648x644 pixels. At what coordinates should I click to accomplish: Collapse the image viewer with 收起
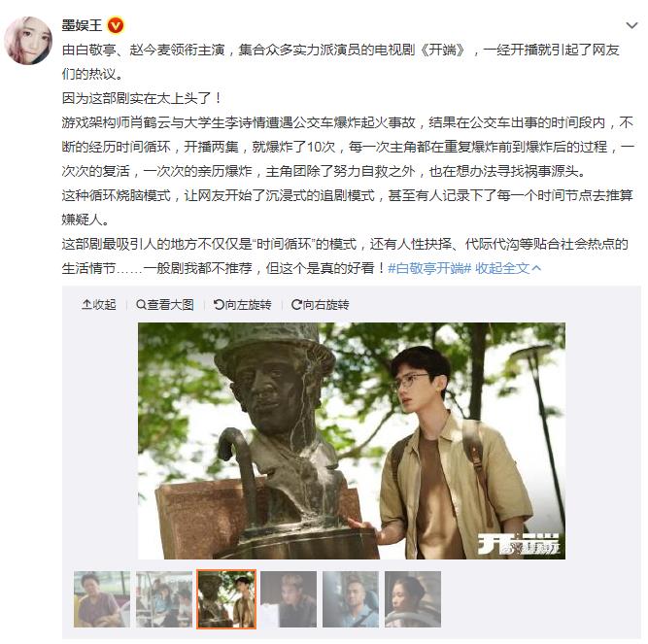coord(99,304)
